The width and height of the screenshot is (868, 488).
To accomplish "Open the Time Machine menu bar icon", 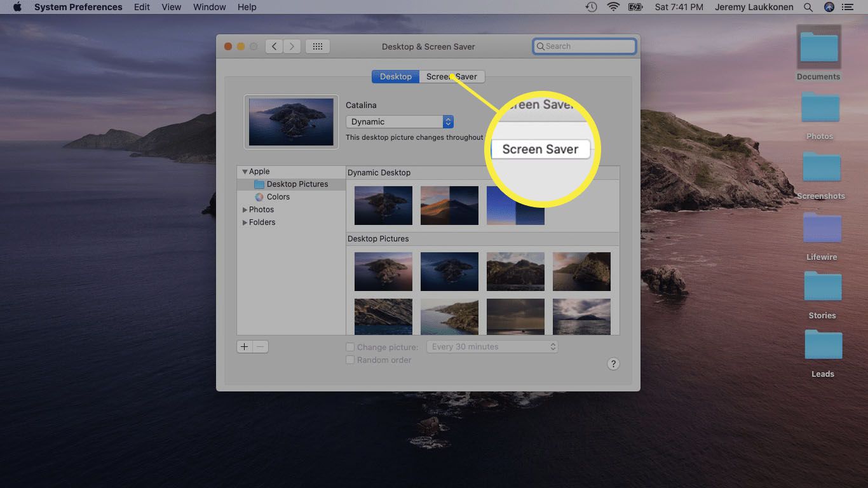I will coord(591,7).
